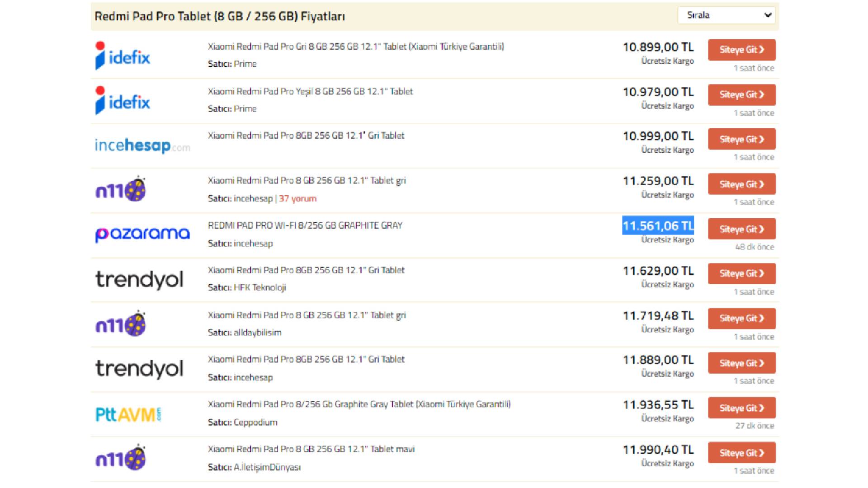Click the pazarama store logo

coord(142,235)
